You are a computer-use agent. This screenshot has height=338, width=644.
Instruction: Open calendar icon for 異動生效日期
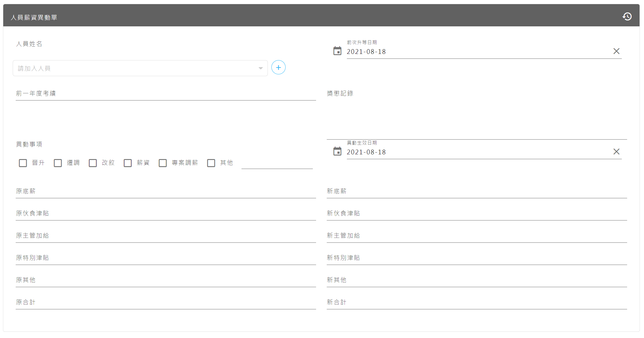tap(337, 151)
